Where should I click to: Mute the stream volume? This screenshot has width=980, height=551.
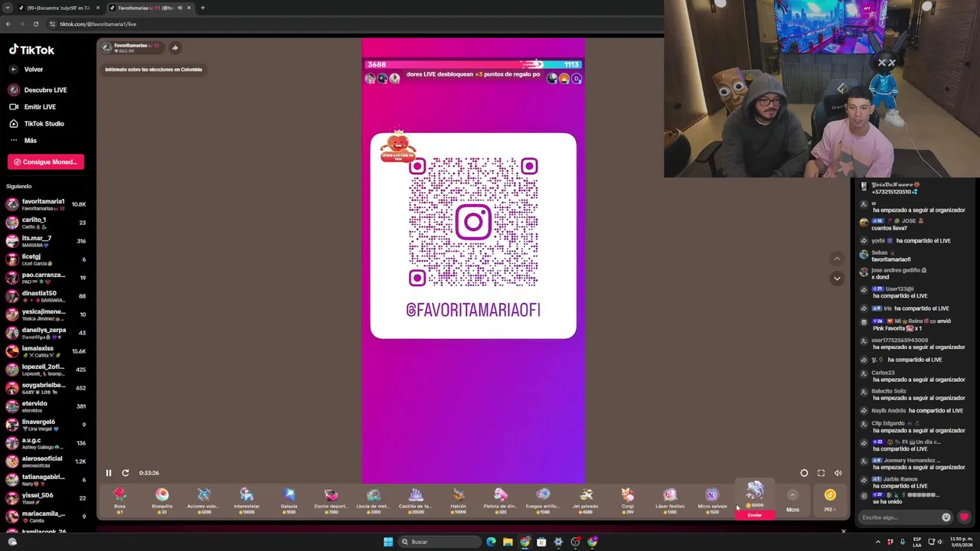pos(838,473)
